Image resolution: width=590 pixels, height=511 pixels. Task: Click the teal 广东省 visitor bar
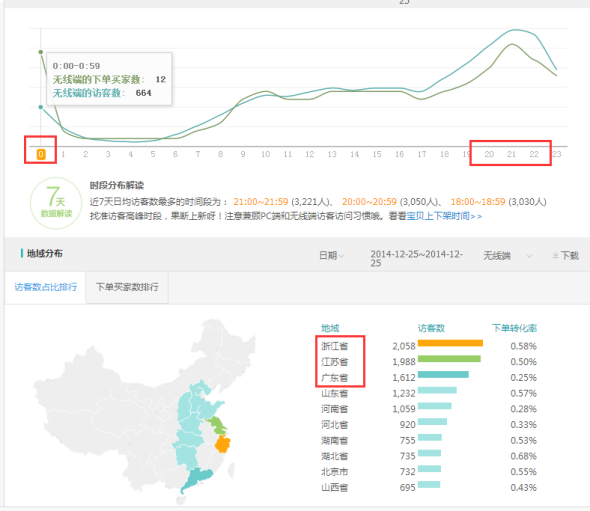(443, 374)
